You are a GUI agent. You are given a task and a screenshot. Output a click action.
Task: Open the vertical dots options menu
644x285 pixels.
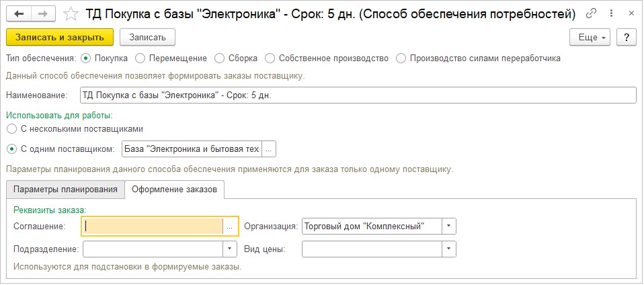pyautogui.click(x=610, y=13)
